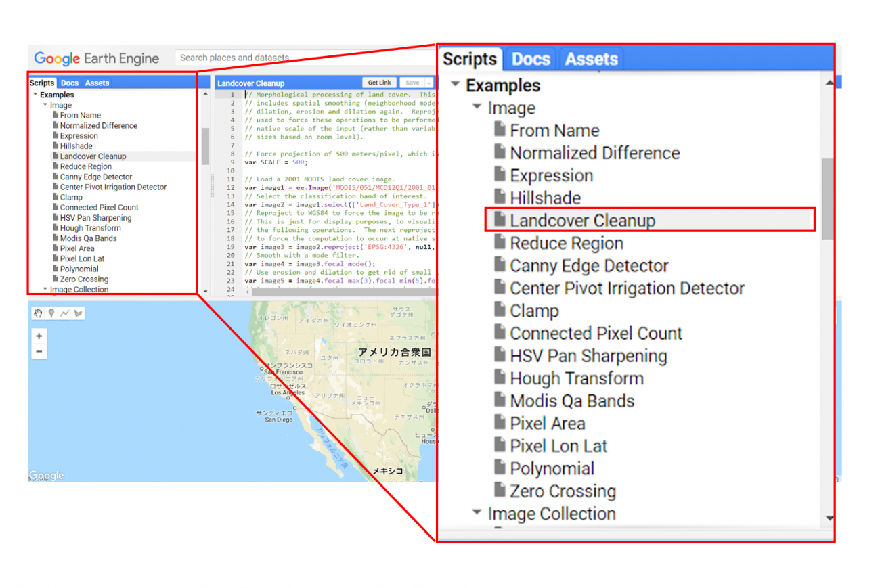Open the Pixel Area script in the enlarged inset
The width and height of the screenshot is (880, 588).
[x=548, y=424]
